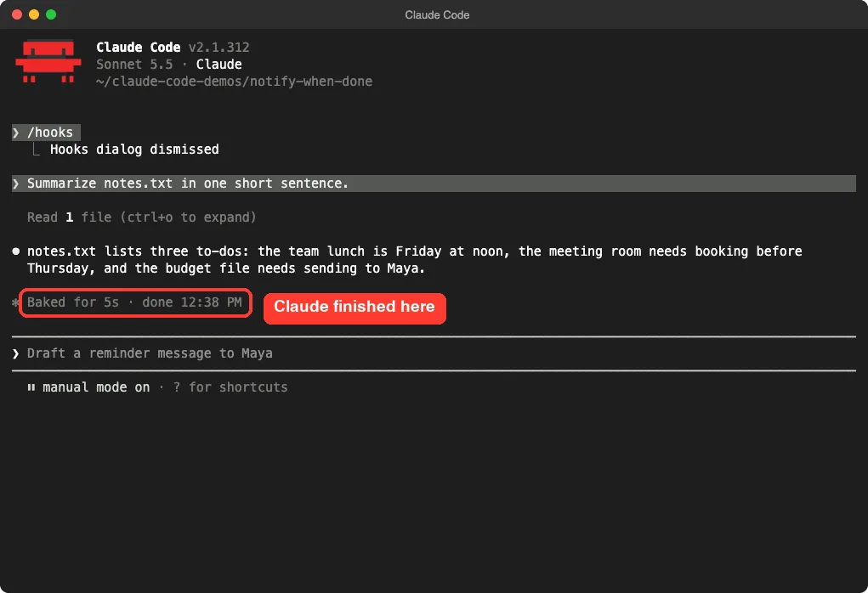
Task: Click the version label 'v2.1.312'
Action: click(x=218, y=47)
